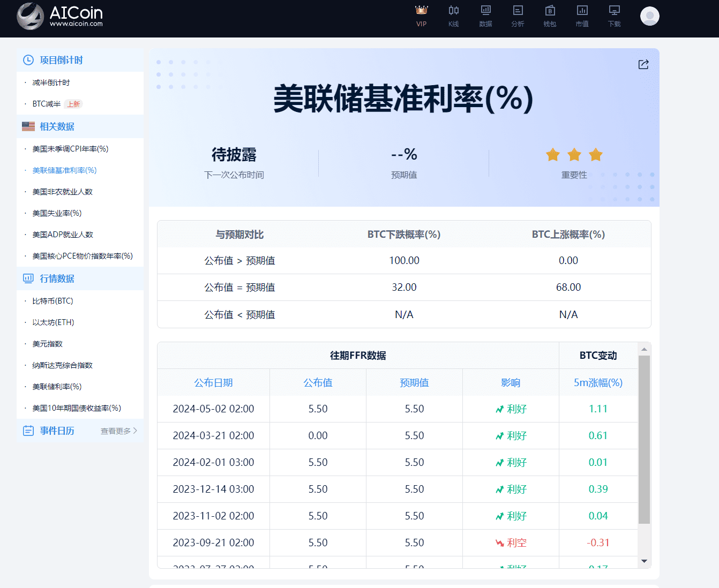Click the 100.00 BTC下跌概率 value
The width and height of the screenshot is (719, 588).
(404, 260)
